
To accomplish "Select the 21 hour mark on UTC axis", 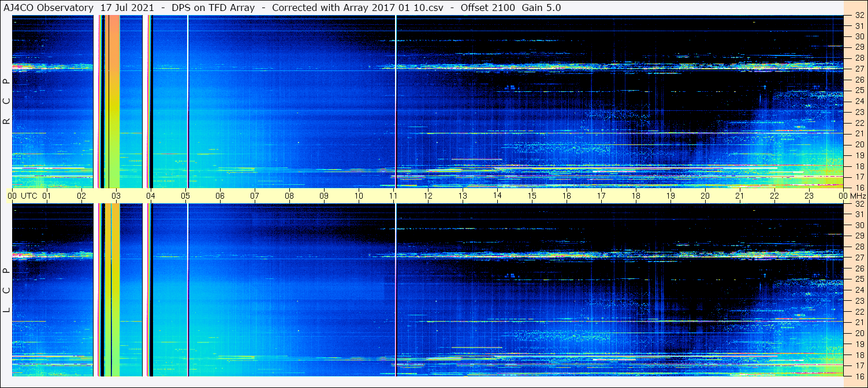I will pos(740,196).
